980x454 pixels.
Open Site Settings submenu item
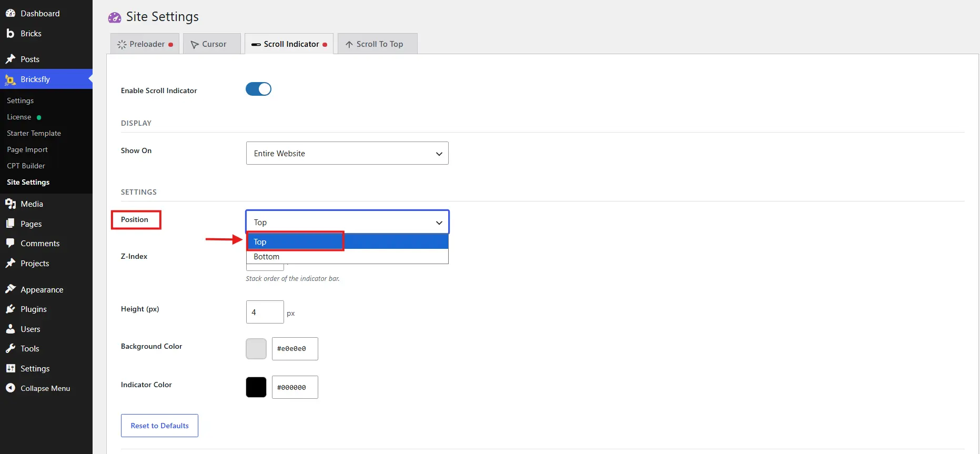(x=28, y=182)
